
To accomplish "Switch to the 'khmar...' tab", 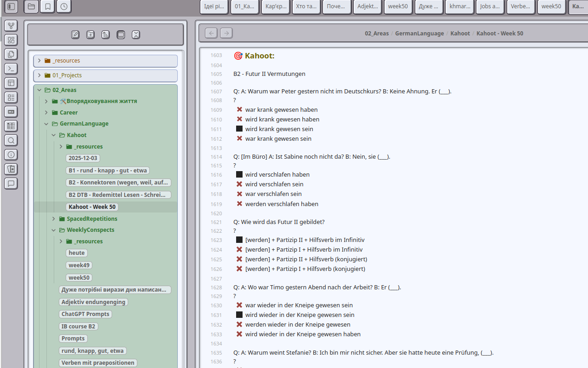I will pyautogui.click(x=460, y=7).
